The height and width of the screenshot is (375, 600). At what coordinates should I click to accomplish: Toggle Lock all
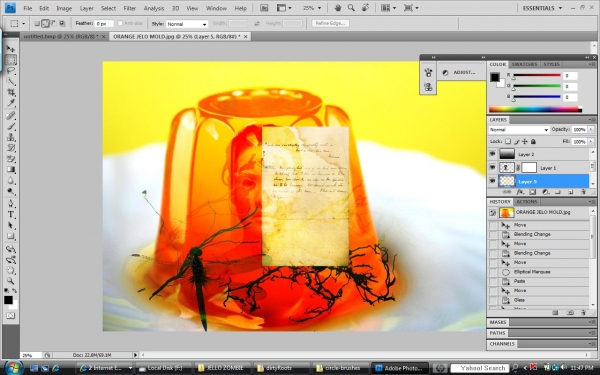tap(533, 142)
